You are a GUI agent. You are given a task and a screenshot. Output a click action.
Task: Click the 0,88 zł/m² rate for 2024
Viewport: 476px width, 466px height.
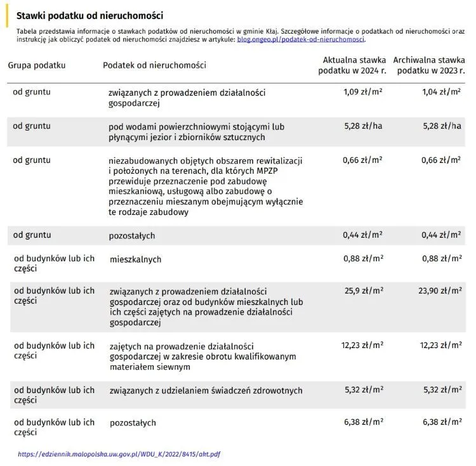(362, 258)
